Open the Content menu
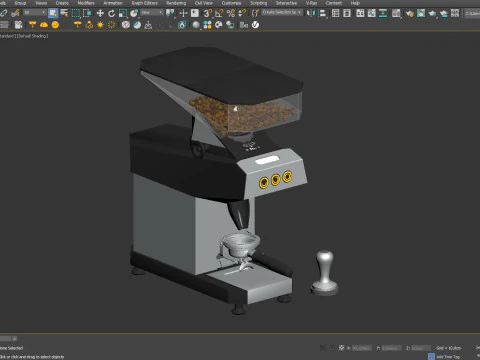Image resolution: width=480 pixels, height=360 pixels. (334, 3)
